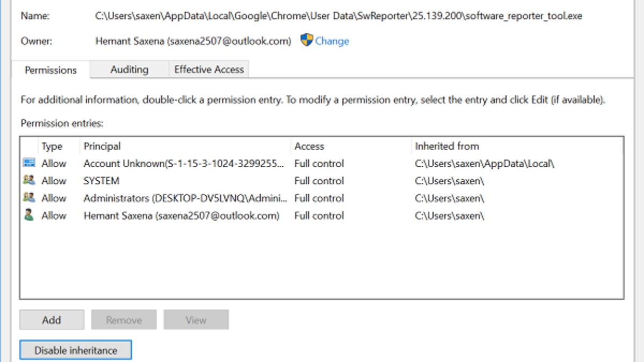Viewport: 644px width, 362px height.
Task: Click the Inherited from column header
Action: 447,146
